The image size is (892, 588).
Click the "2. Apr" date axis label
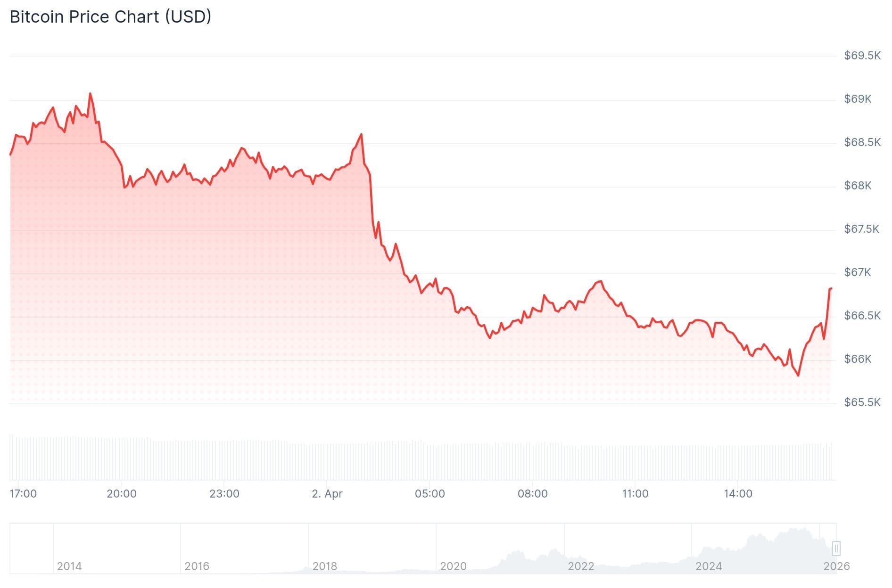pyautogui.click(x=327, y=494)
